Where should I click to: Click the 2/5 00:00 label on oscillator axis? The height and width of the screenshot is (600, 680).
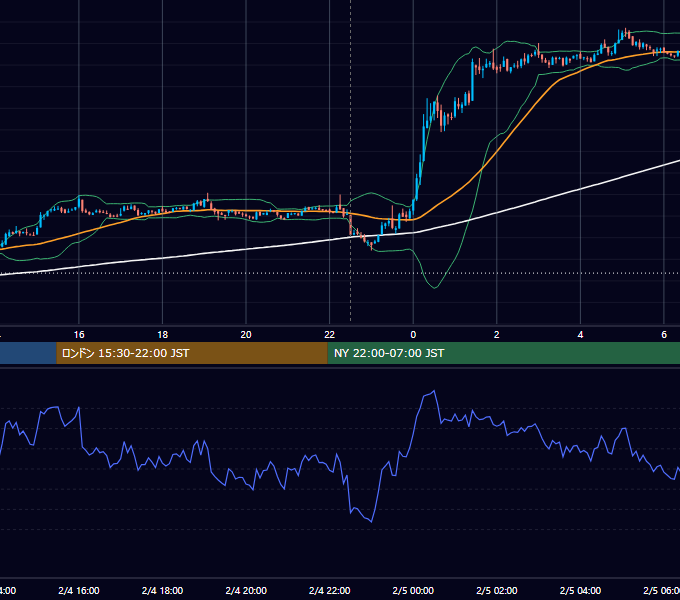click(413, 590)
